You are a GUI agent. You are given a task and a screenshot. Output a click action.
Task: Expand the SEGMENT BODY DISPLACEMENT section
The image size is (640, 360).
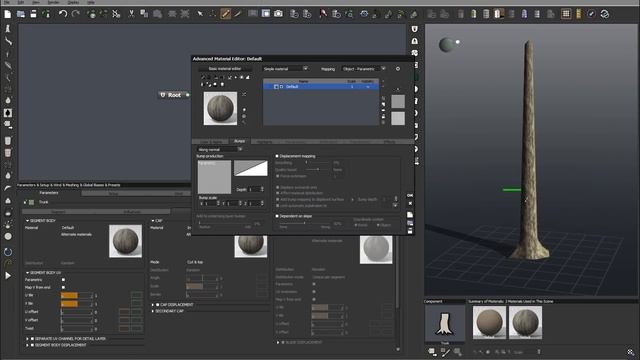point(27,345)
